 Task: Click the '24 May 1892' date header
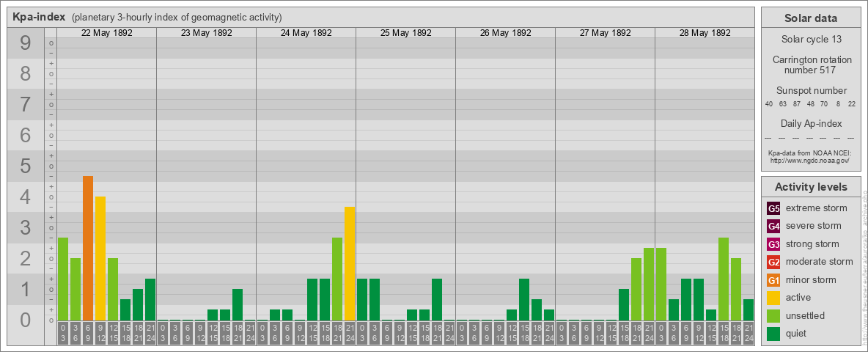pyautogui.click(x=306, y=33)
